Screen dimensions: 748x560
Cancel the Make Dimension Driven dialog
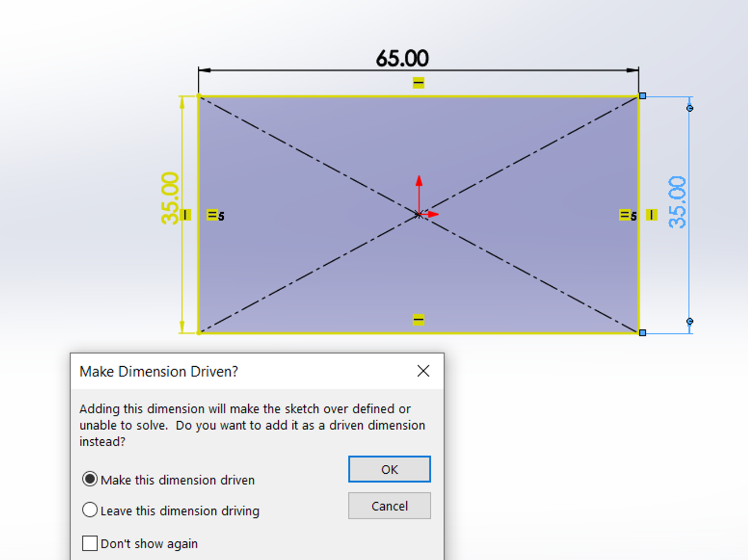tap(389, 506)
